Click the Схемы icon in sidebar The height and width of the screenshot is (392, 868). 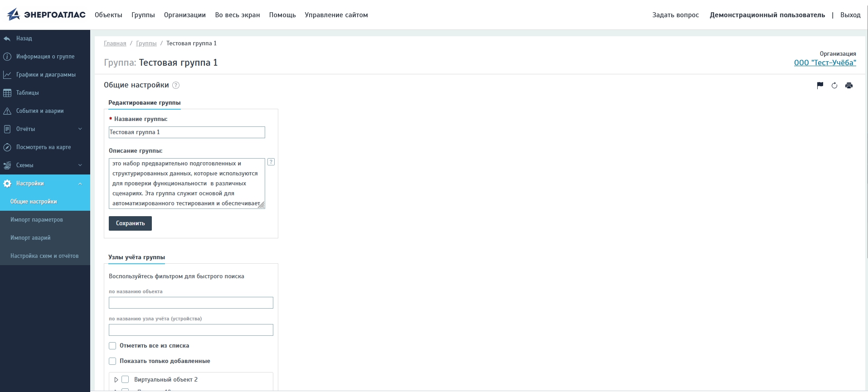pyautogui.click(x=7, y=165)
